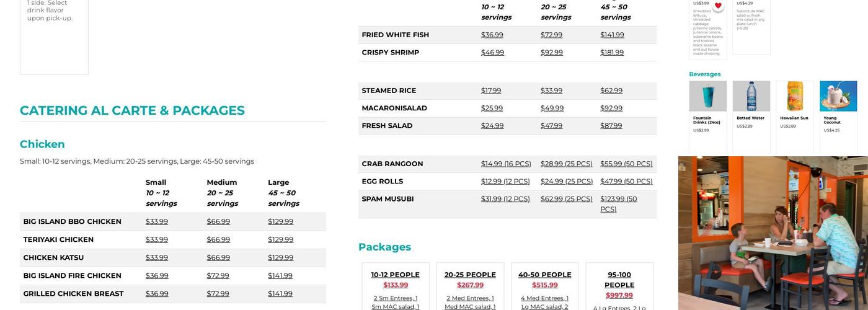Click the 10-12 People package link
Viewport: 868px width, 310px height.
(396, 275)
